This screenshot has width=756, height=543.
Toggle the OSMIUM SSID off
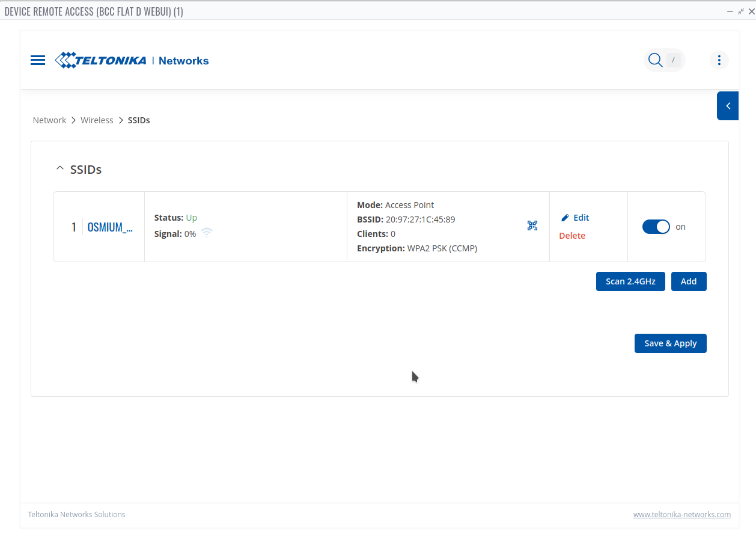656,227
